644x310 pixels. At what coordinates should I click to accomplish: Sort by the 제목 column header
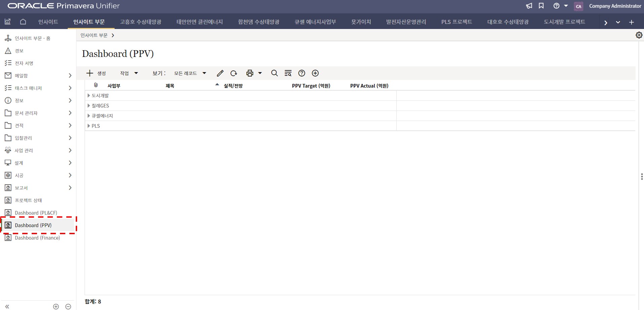[x=170, y=86]
